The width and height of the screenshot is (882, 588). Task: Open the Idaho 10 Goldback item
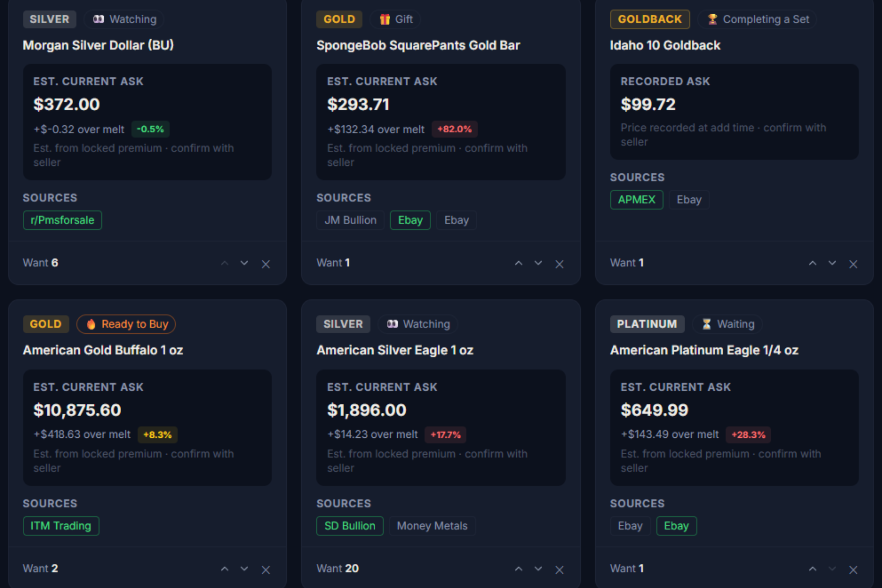pos(665,45)
